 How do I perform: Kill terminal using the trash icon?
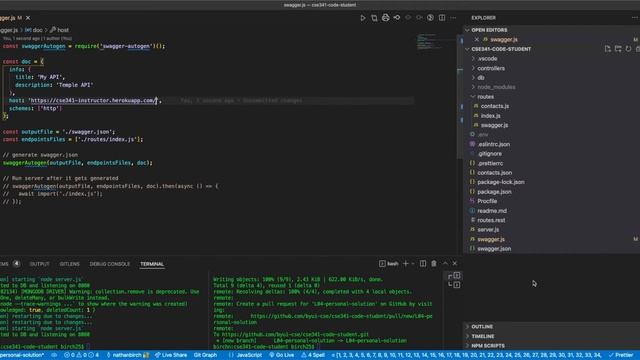[434, 264]
